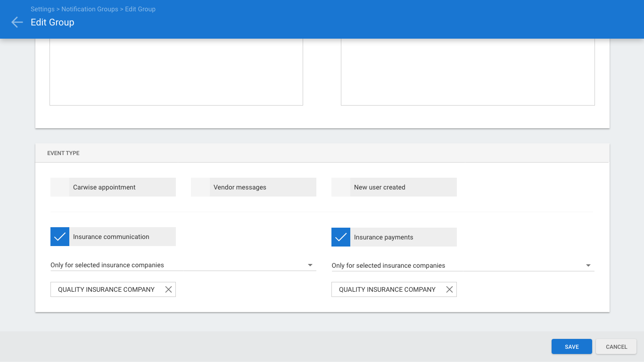Go back using the header arrow
644x362 pixels.
[17, 22]
